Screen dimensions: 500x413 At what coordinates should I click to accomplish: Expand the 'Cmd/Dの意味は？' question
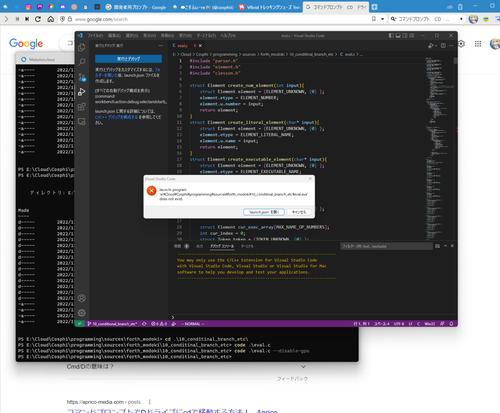pyautogui.click(x=187, y=367)
